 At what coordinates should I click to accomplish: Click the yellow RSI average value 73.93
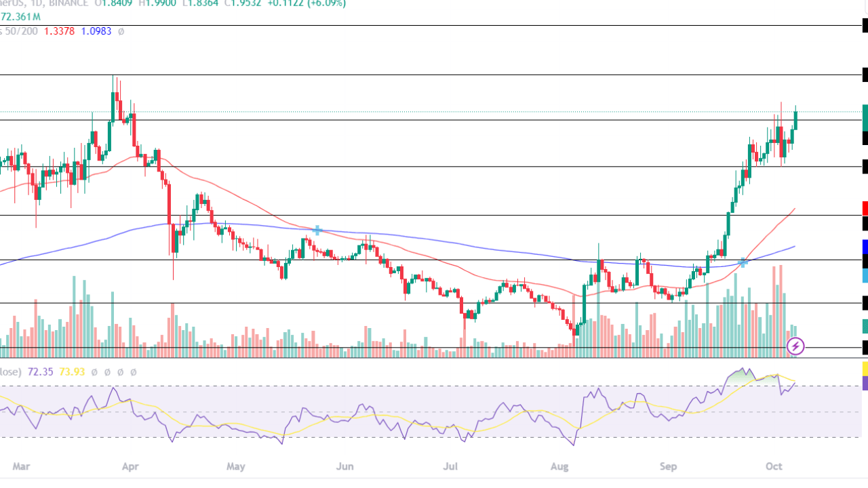coord(73,372)
